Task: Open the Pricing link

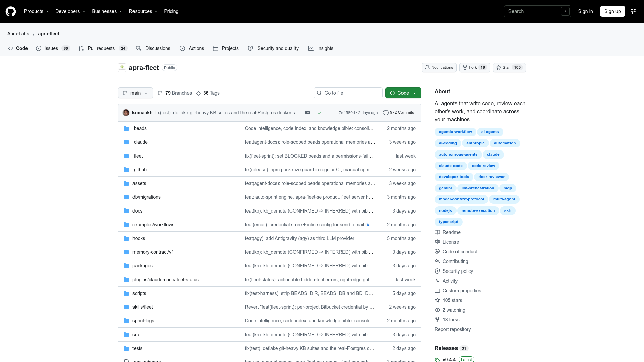Action: pyautogui.click(x=171, y=11)
